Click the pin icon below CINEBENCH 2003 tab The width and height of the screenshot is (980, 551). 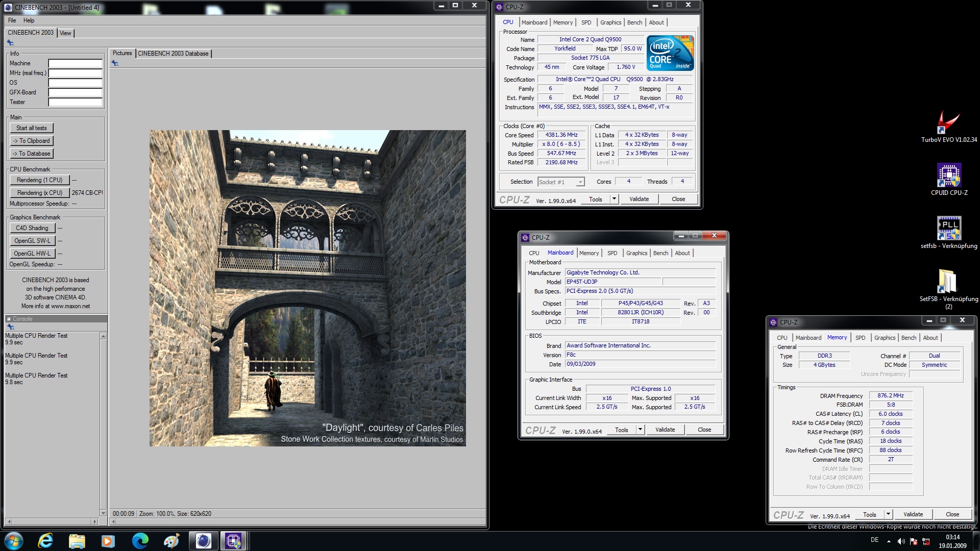coord(10,43)
